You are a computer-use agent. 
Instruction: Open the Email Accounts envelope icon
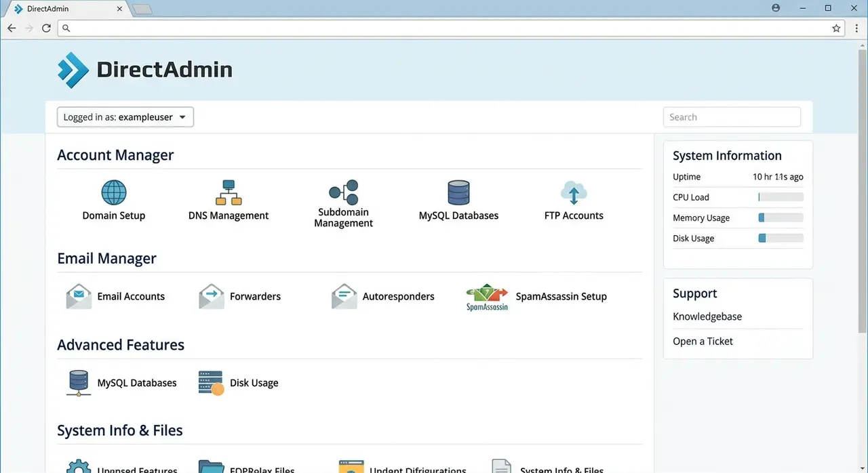[79, 296]
